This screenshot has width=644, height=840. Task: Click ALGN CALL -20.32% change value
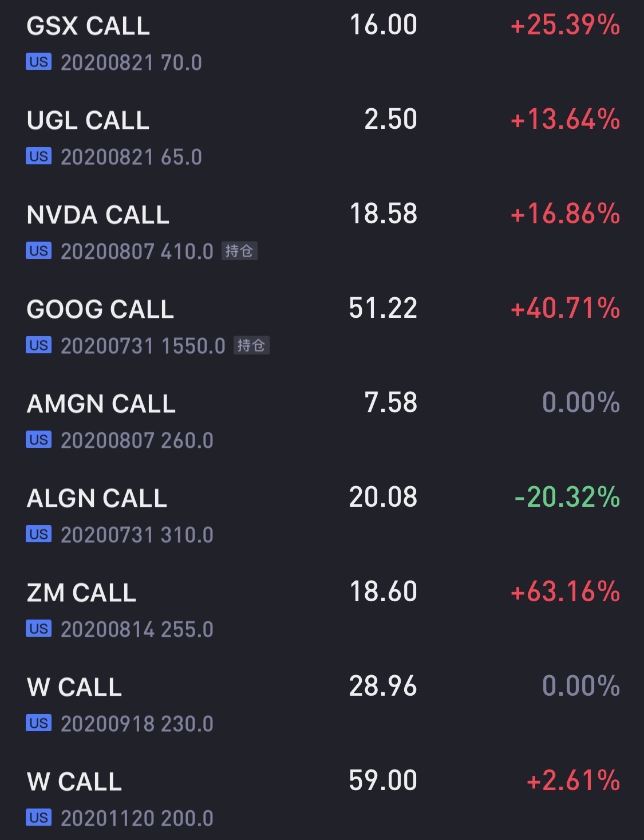click(567, 497)
